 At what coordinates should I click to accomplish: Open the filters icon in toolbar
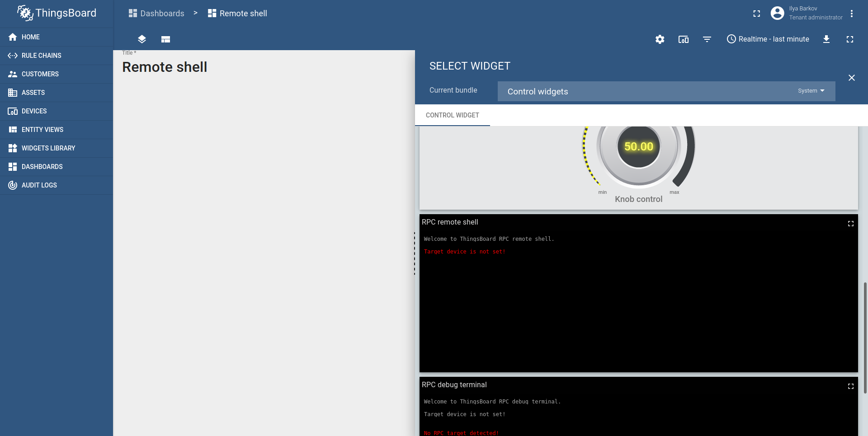[707, 39]
